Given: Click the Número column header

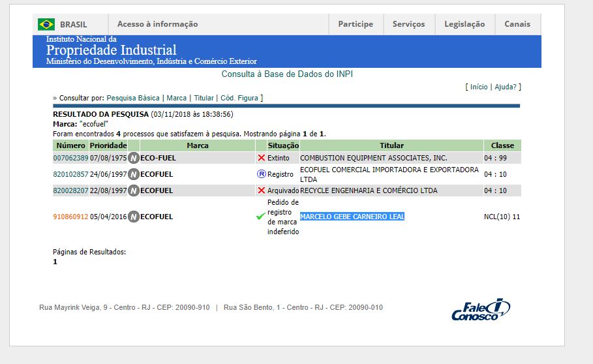Looking at the screenshot, I should click(x=70, y=145).
